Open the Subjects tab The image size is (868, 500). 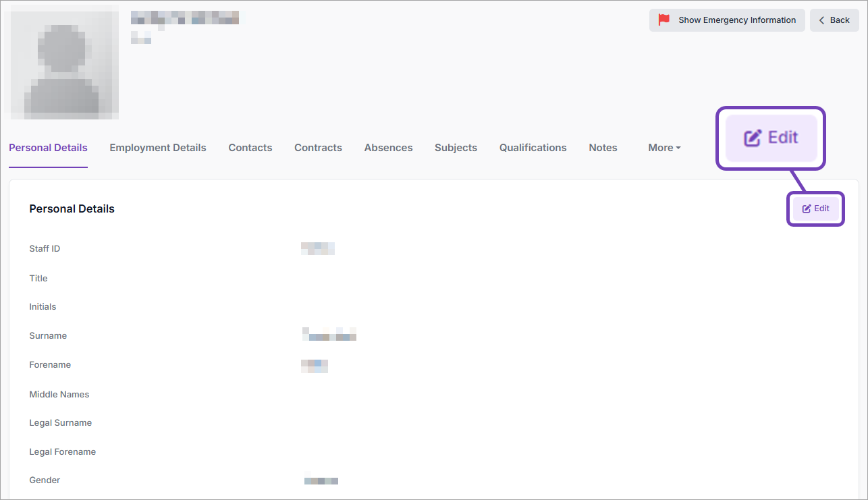(x=456, y=148)
